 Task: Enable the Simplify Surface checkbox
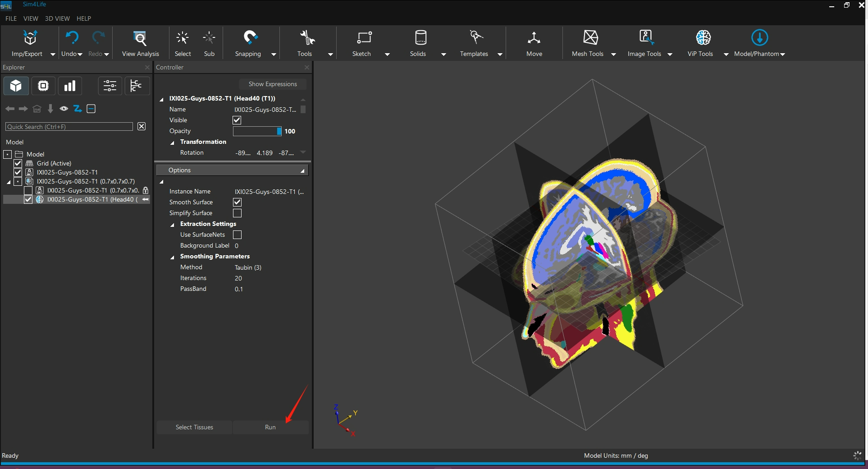pyautogui.click(x=237, y=213)
